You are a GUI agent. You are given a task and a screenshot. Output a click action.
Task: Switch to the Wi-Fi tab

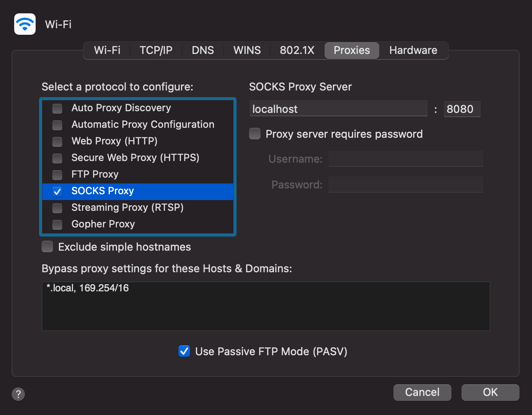(107, 50)
